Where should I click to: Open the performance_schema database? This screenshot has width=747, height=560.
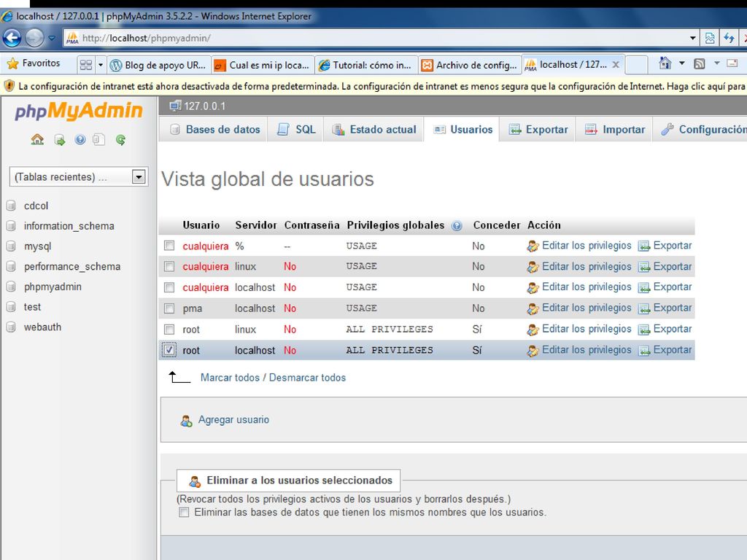(72, 267)
